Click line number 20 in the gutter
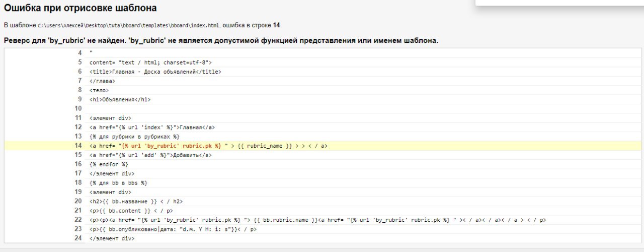This screenshot has width=644, height=252. click(78, 201)
